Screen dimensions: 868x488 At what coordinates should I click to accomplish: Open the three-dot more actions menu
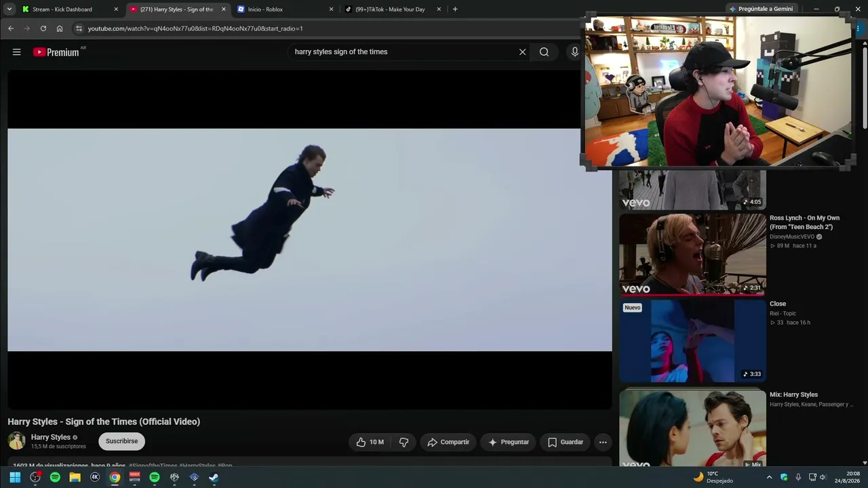[x=603, y=442]
